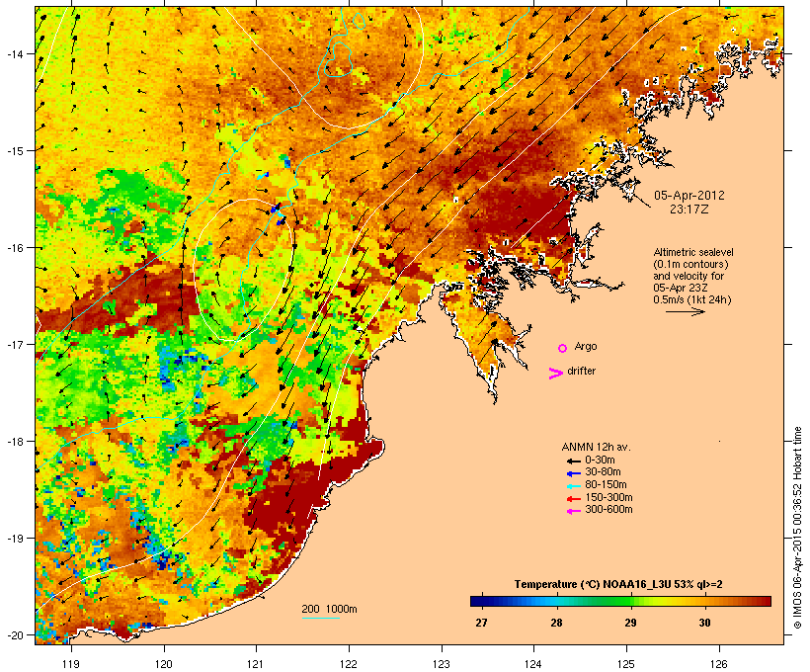The image size is (810, 672).
Task: Click the dark red end of temperature bar
Action: (766, 601)
